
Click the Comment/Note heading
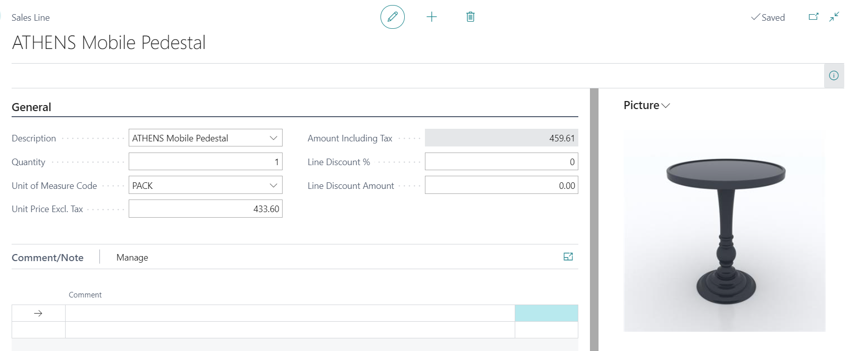pos(47,258)
